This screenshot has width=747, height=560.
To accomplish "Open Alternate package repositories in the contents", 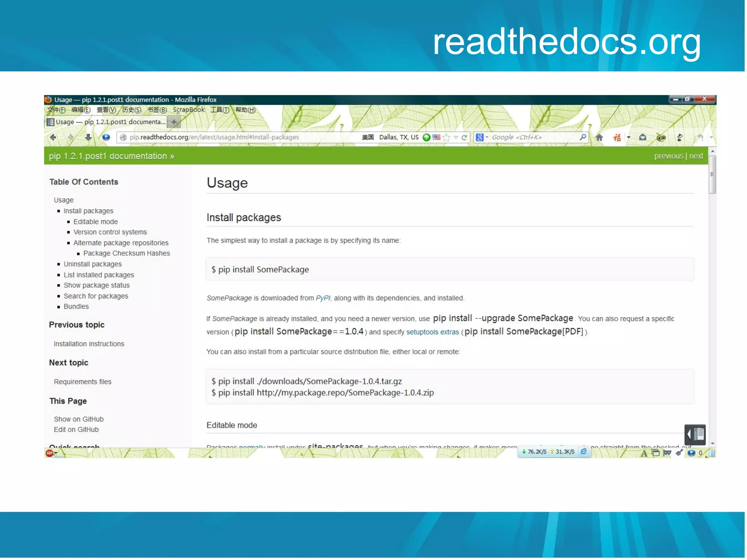I will [x=121, y=243].
